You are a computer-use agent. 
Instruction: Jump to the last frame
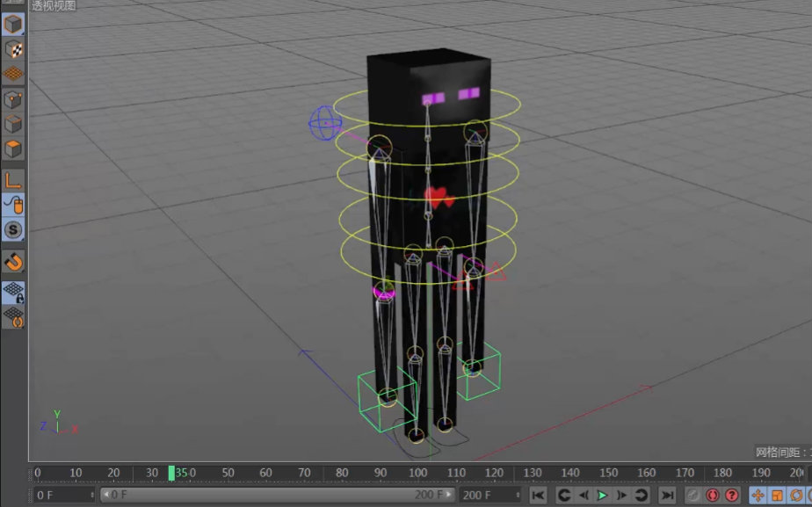(666, 496)
